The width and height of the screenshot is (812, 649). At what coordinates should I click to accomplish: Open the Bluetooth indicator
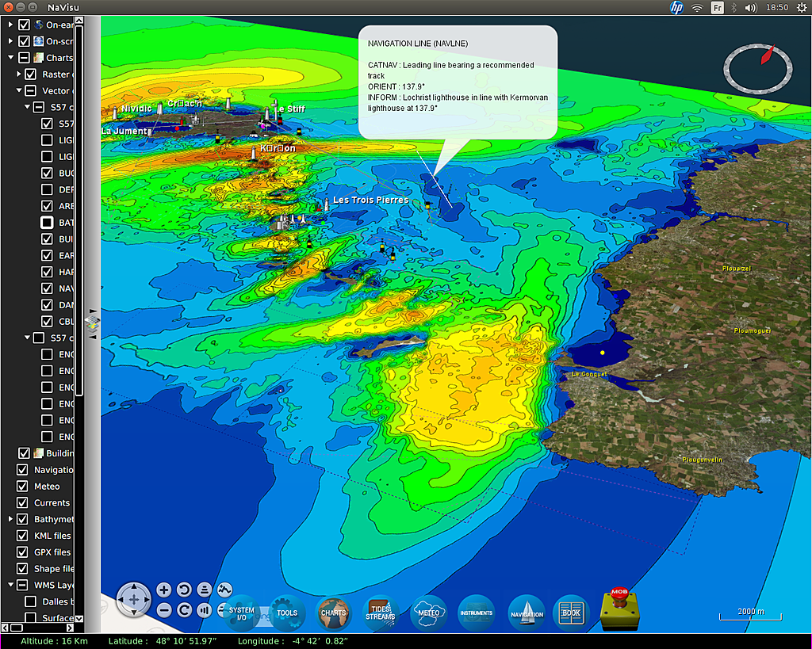733,8
